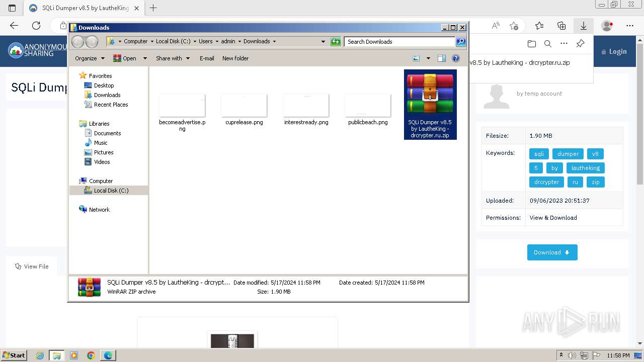Select the View File tab

point(32,266)
